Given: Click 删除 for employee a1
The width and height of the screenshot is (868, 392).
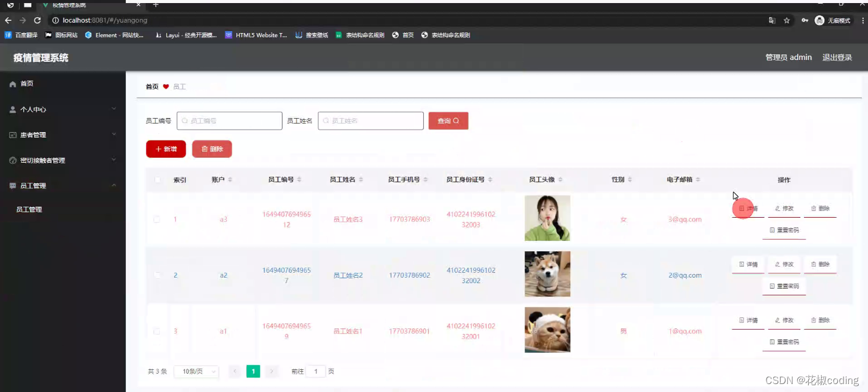Looking at the screenshot, I should pos(820,320).
